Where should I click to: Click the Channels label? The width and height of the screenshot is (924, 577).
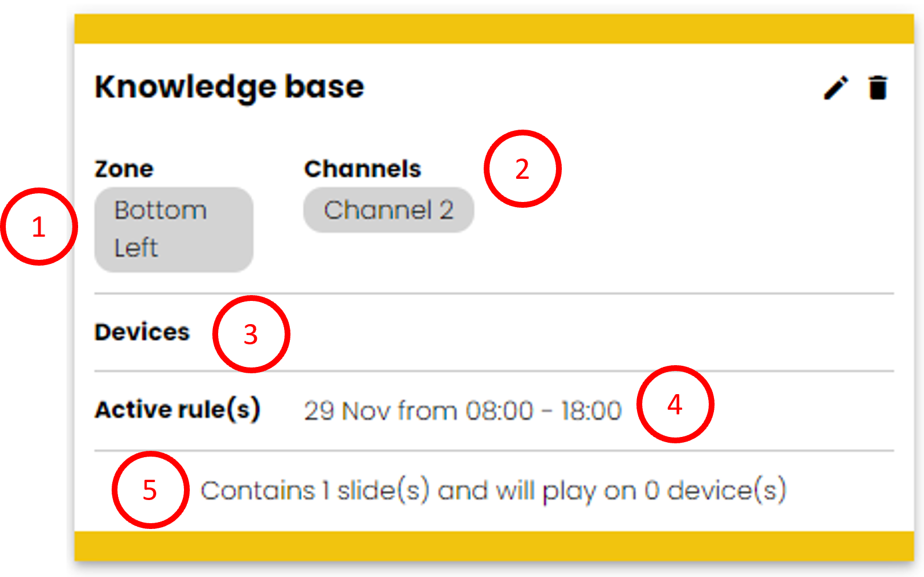[363, 169]
